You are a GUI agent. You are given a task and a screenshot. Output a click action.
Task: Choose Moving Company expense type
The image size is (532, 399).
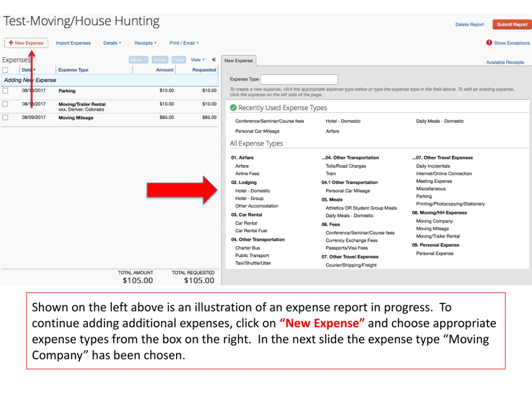coord(434,221)
